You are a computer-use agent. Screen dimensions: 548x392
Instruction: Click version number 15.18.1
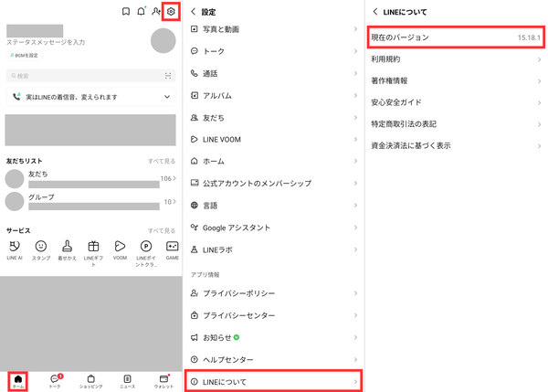pos(529,37)
